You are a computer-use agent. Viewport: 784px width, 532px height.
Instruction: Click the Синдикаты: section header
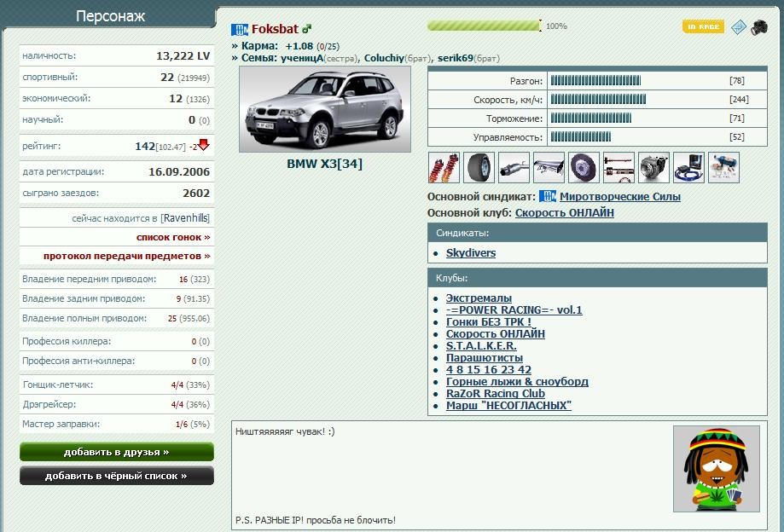pyautogui.click(x=597, y=233)
